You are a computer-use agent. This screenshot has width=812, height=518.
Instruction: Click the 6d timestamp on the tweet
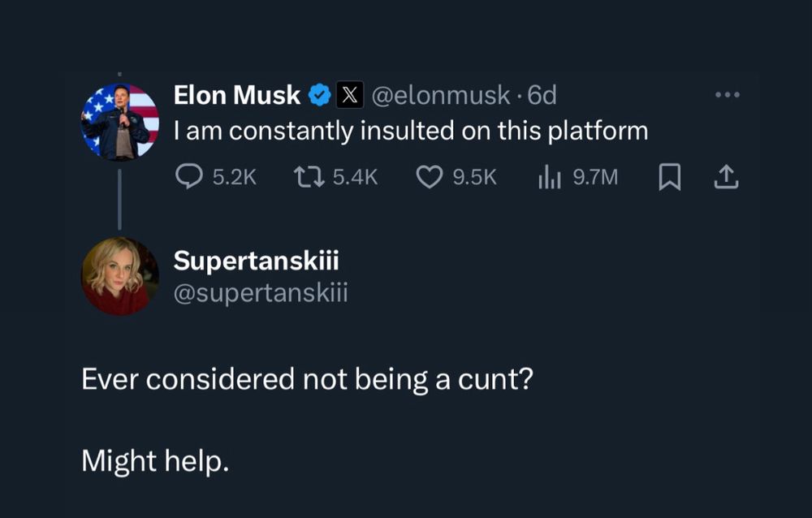tap(542, 96)
